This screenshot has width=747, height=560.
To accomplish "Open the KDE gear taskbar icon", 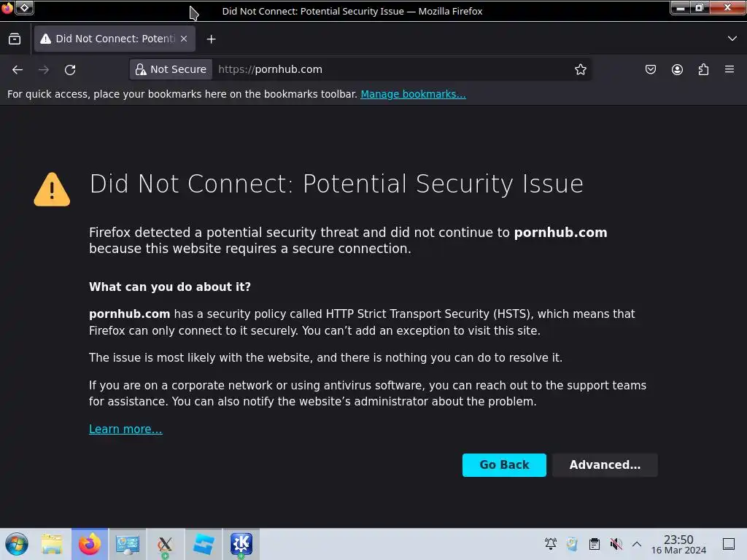I will click(241, 544).
